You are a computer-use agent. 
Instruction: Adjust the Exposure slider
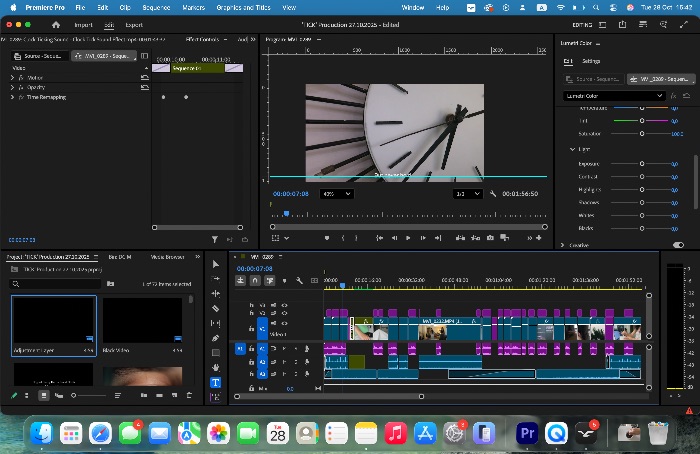642,164
